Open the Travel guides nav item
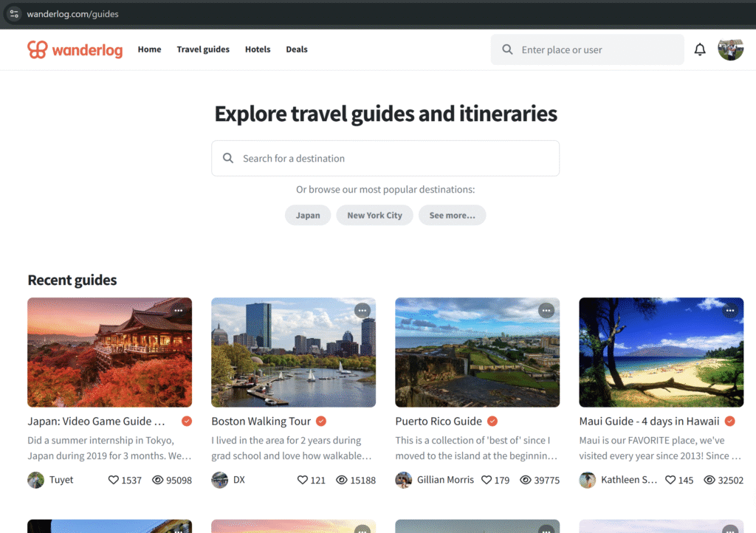Viewport: 756px width, 533px height. [203, 49]
